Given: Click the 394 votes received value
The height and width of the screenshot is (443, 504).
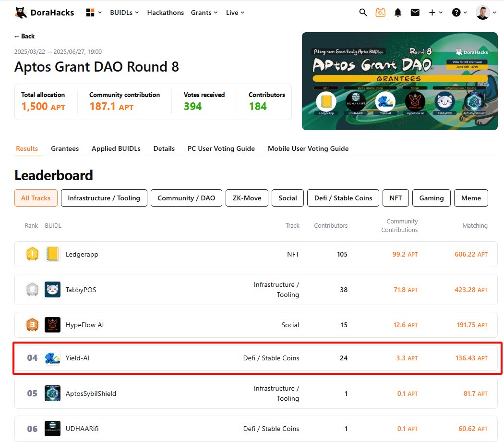Looking at the screenshot, I should (x=192, y=107).
